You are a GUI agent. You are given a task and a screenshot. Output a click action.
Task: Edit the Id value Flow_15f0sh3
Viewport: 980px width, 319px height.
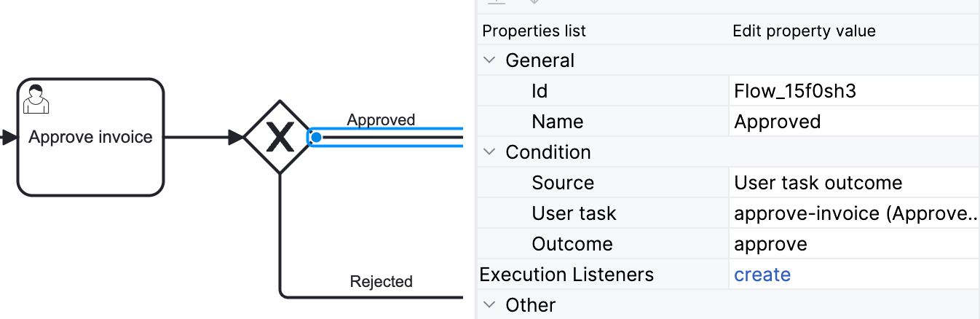(852, 91)
